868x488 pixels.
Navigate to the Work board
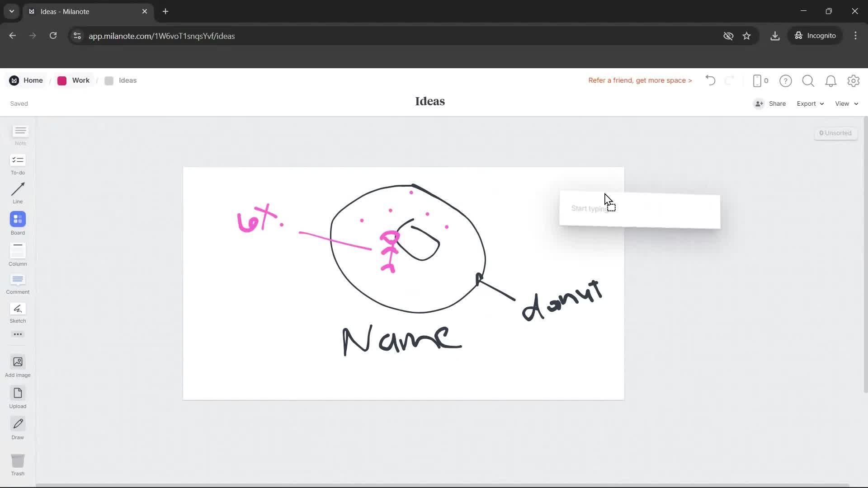pyautogui.click(x=80, y=80)
